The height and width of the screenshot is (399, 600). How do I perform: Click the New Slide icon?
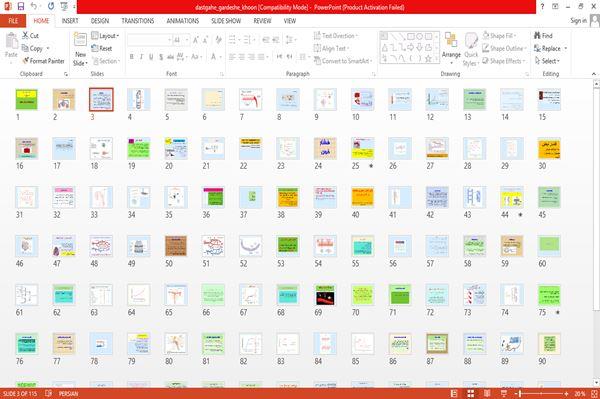click(x=80, y=39)
